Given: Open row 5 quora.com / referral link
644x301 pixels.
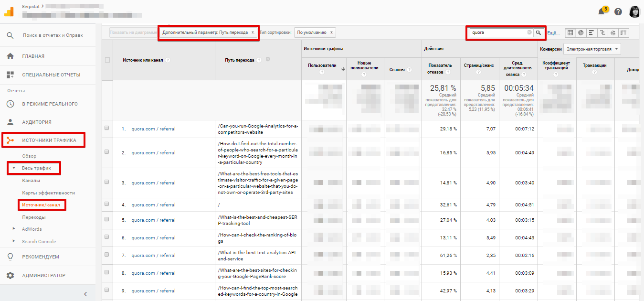Looking at the screenshot, I should [153, 220].
